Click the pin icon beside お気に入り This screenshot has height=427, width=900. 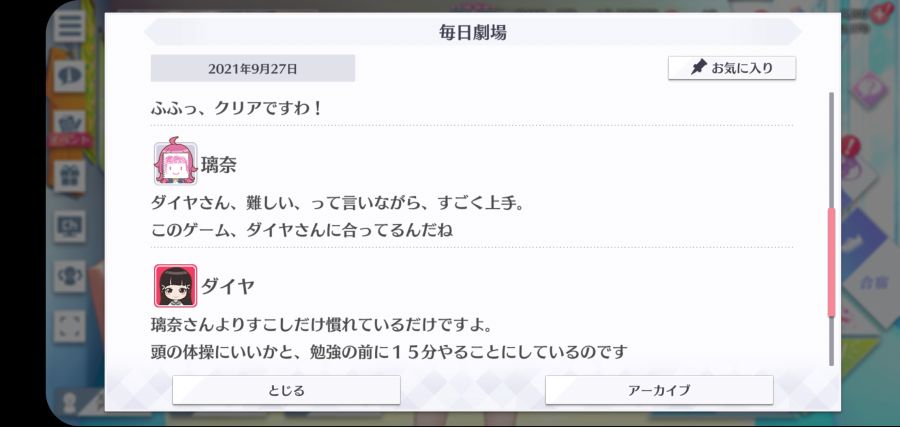[x=698, y=68]
